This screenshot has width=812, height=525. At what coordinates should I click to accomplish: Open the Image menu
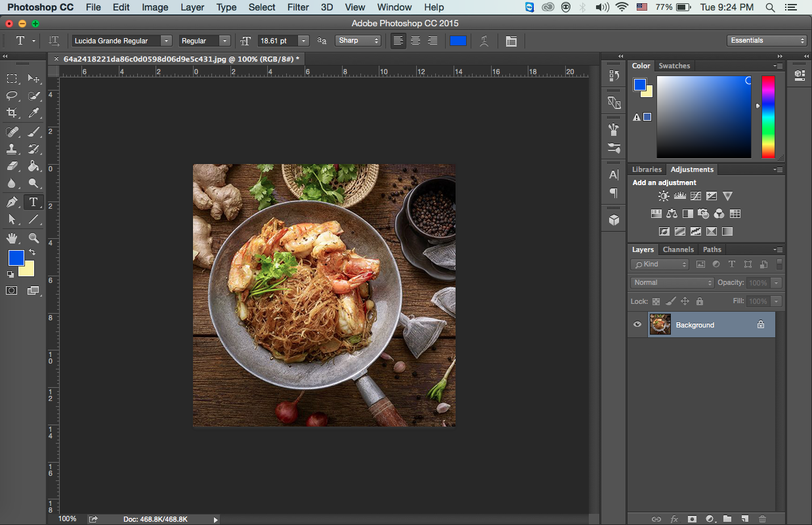(155, 7)
